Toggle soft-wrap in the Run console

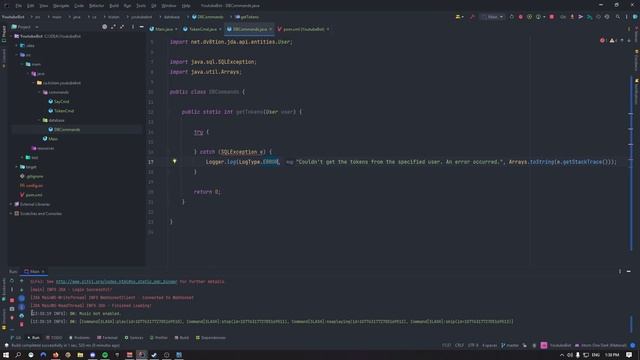coord(22,299)
